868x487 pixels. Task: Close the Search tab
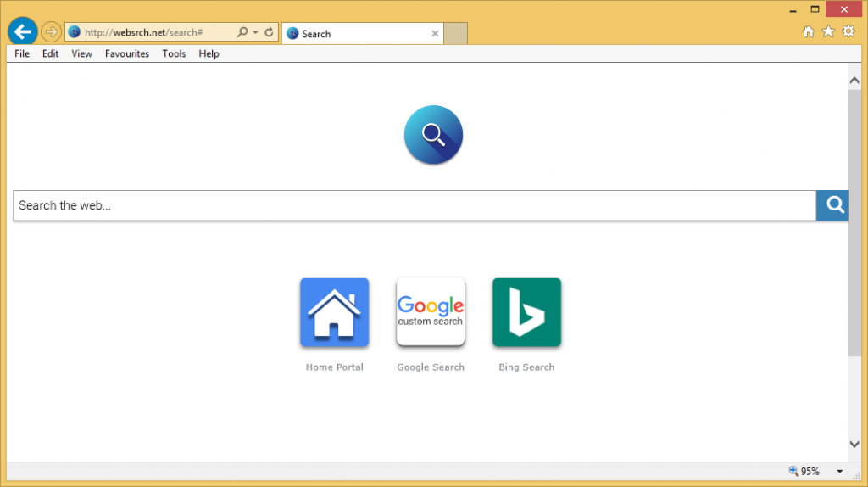(435, 34)
